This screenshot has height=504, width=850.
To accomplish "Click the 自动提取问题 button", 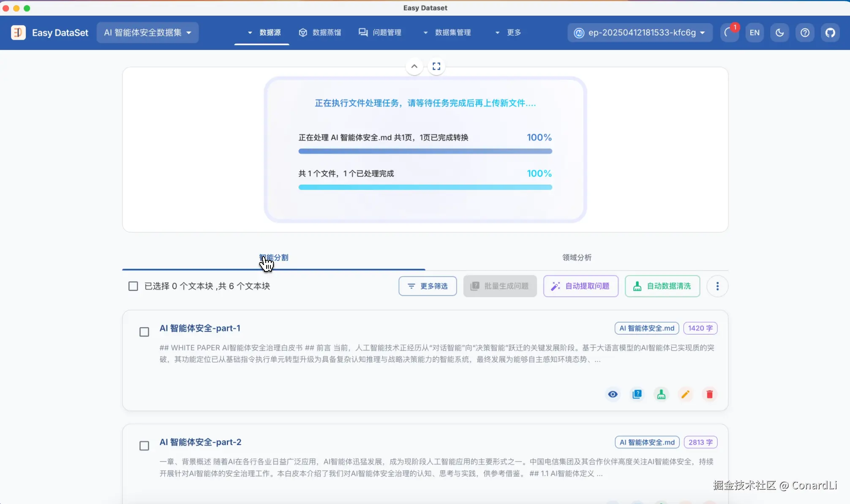I will [x=580, y=286].
